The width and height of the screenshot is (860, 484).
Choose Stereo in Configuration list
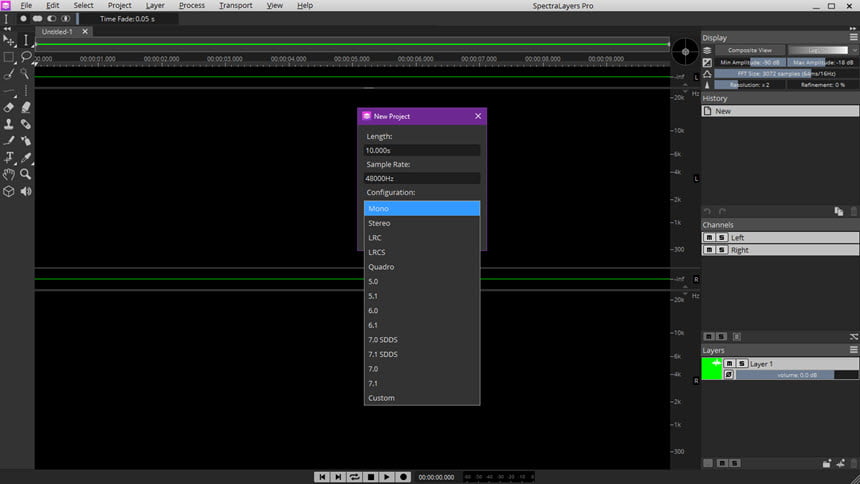pos(422,223)
